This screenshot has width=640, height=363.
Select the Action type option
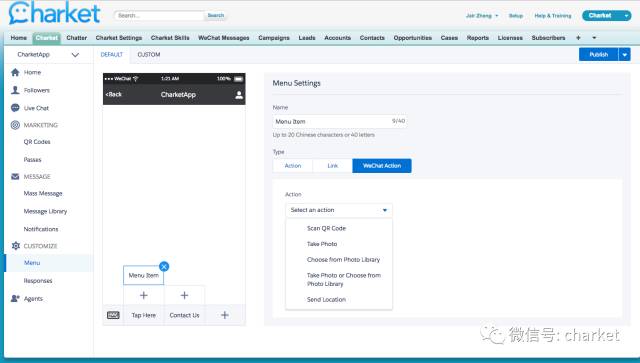coord(293,166)
